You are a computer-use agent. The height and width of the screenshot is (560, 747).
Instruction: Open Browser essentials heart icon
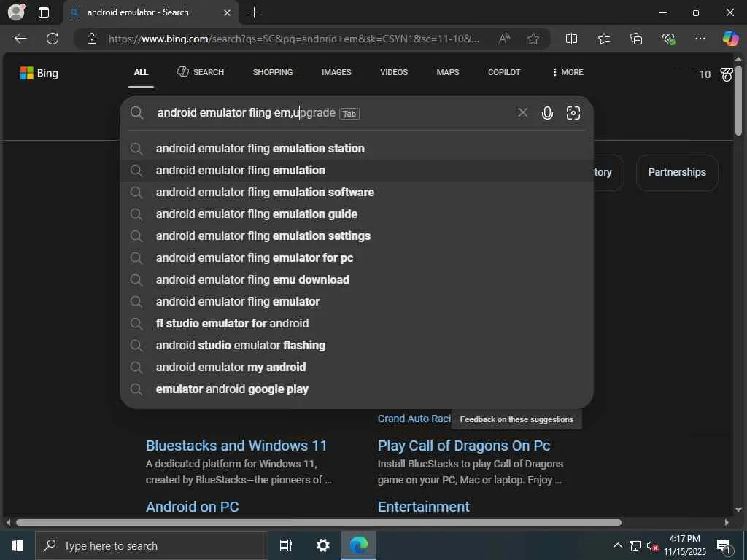click(x=668, y=39)
